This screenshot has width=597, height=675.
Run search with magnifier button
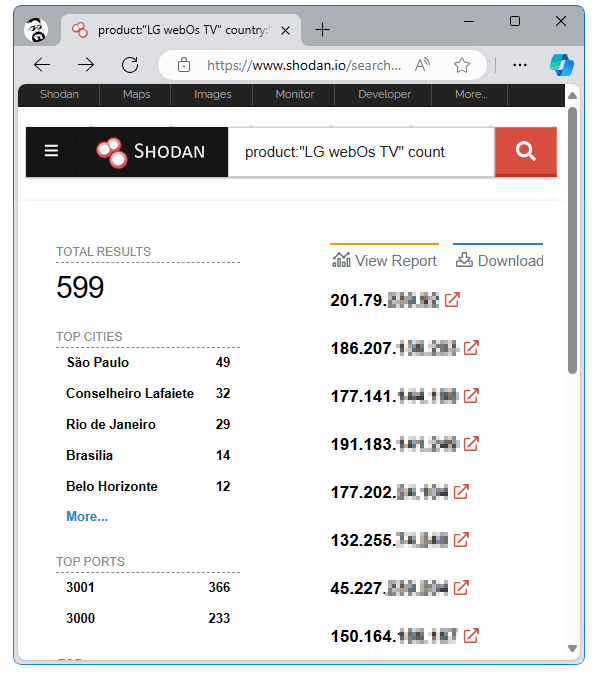click(526, 152)
